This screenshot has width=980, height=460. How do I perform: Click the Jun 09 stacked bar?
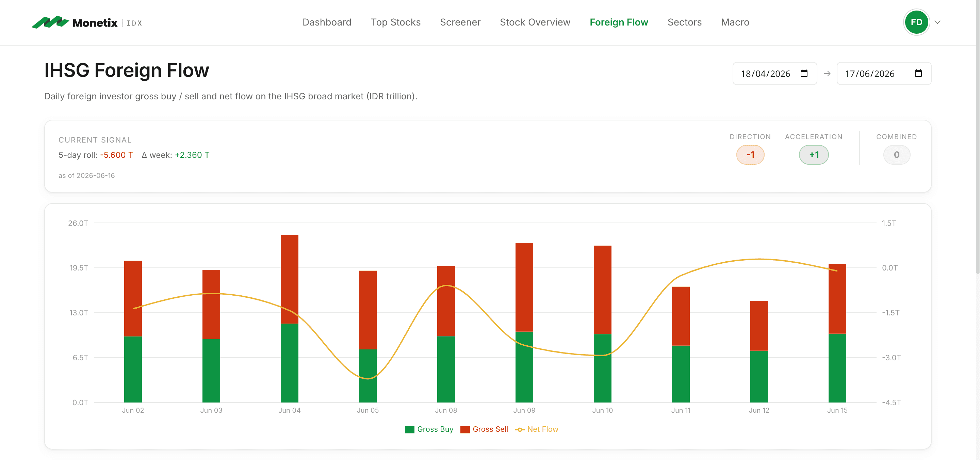click(x=524, y=322)
